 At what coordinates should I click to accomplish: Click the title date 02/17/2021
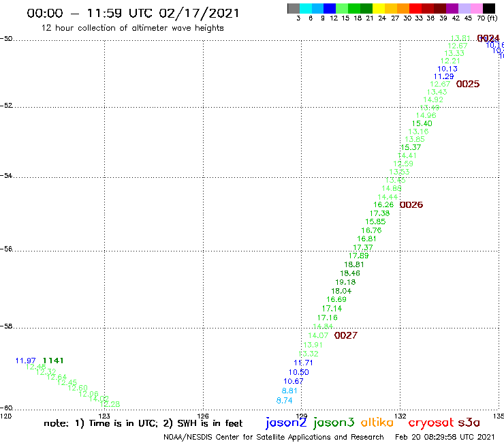click(200, 13)
